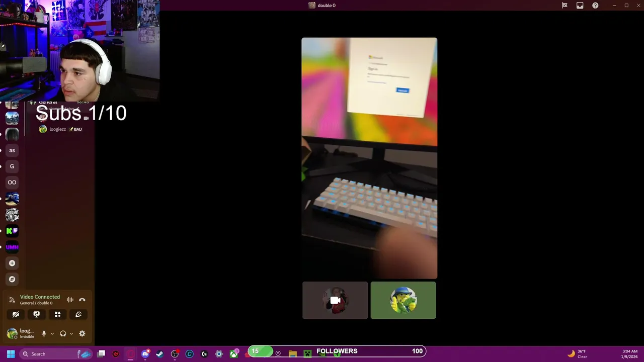Image resolution: width=644 pixels, height=362 pixels.
Task: Open the Kick/Twitch 'K' server icon
Action: [x=12, y=231]
